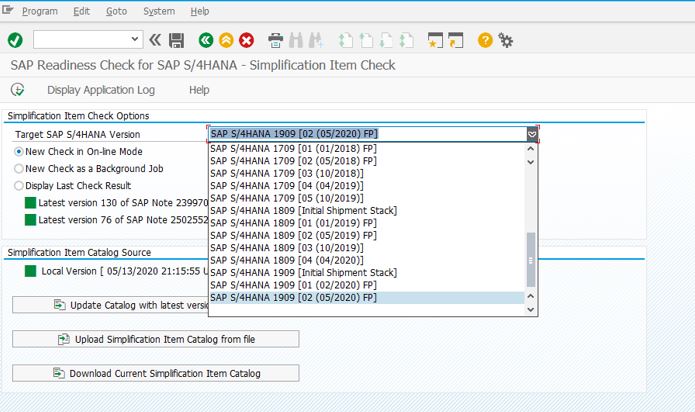This screenshot has height=412, width=695.
Task: Choose SAP S/4HANA 1709 [03 (10/2018)]
Action: [367, 173]
